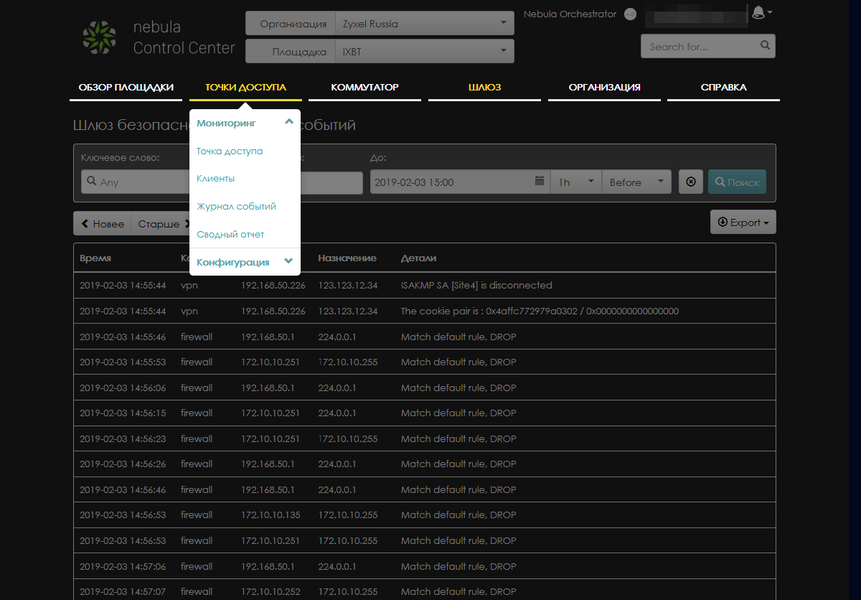Select Журнал событий menu item
861x600 pixels.
click(x=236, y=206)
